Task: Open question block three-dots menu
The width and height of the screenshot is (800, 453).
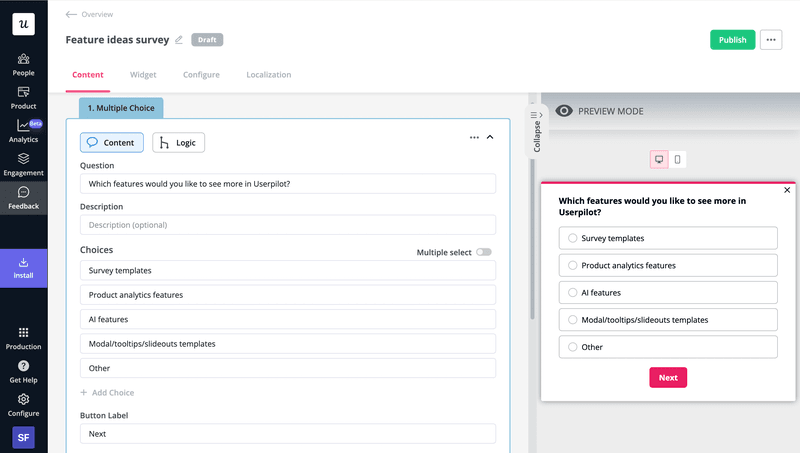Action: pos(474,138)
